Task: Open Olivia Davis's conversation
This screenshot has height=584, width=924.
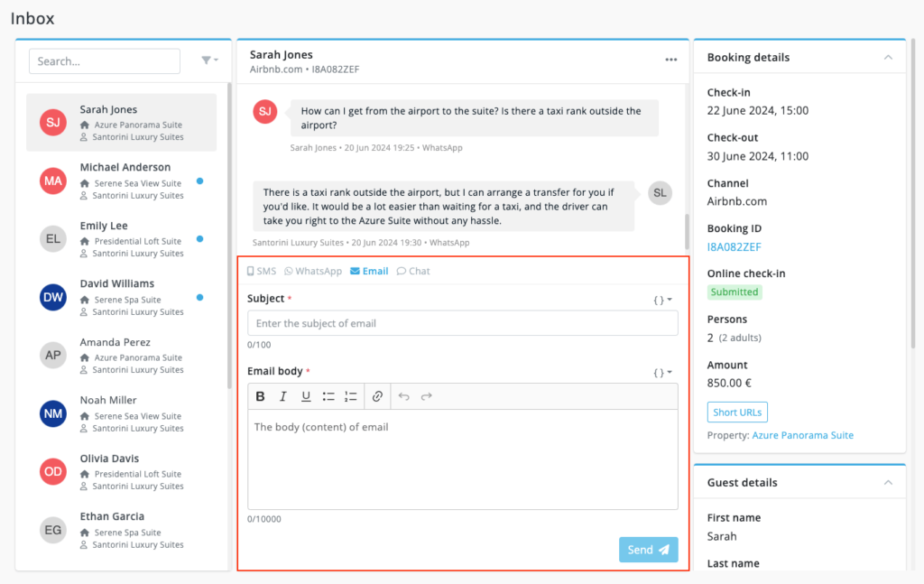Action: point(122,472)
